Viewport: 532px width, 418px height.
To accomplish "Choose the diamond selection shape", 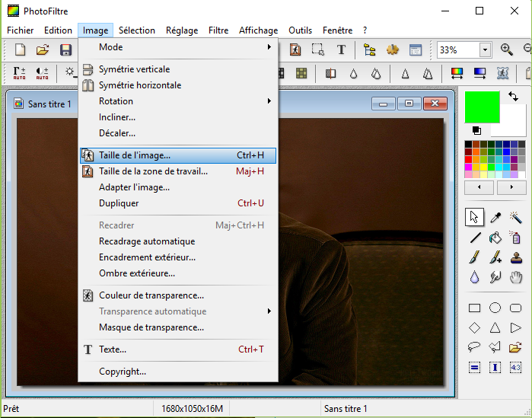I will pos(474,327).
